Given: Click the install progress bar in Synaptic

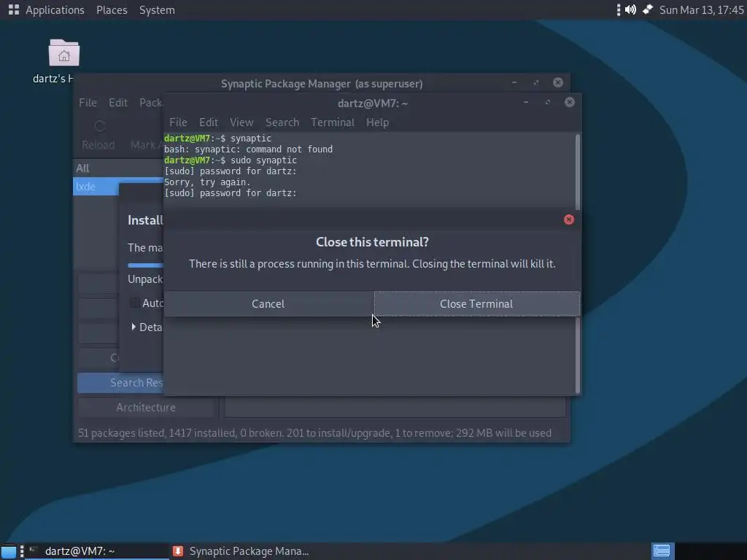Looking at the screenshot, I should [x=146, y=265].
